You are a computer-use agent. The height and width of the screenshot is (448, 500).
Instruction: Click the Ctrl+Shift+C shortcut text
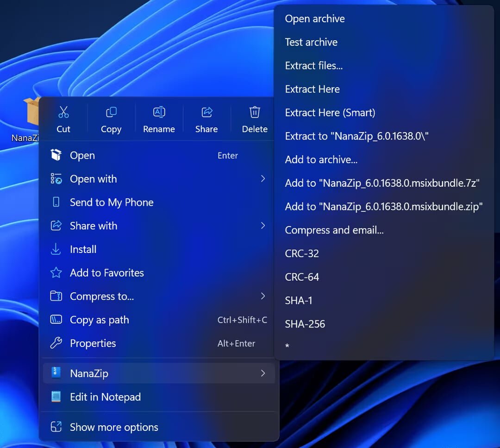click(242, 320)
